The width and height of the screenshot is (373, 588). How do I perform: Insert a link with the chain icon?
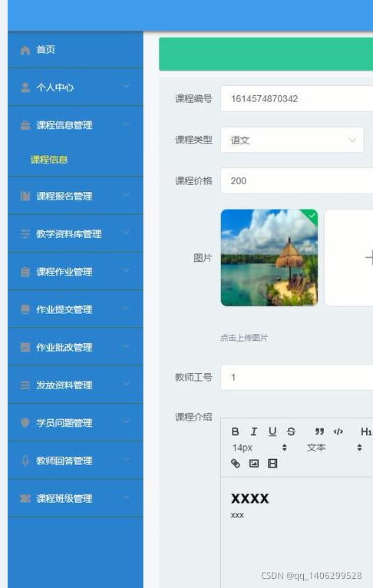click(236, 464)
